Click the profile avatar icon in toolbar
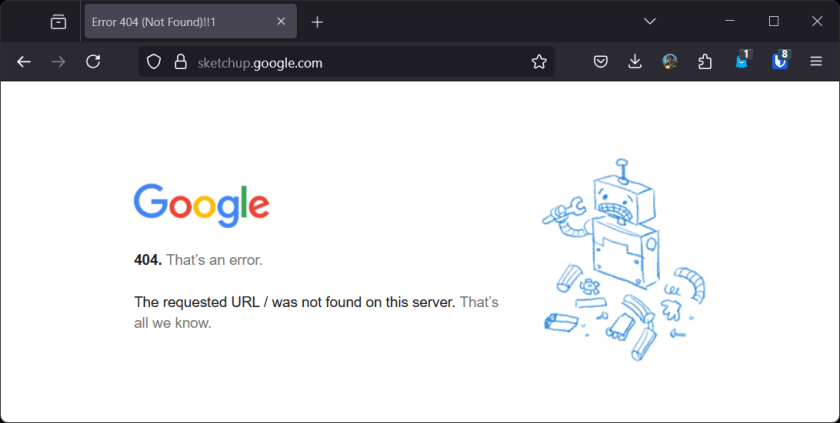 (670, 62)
